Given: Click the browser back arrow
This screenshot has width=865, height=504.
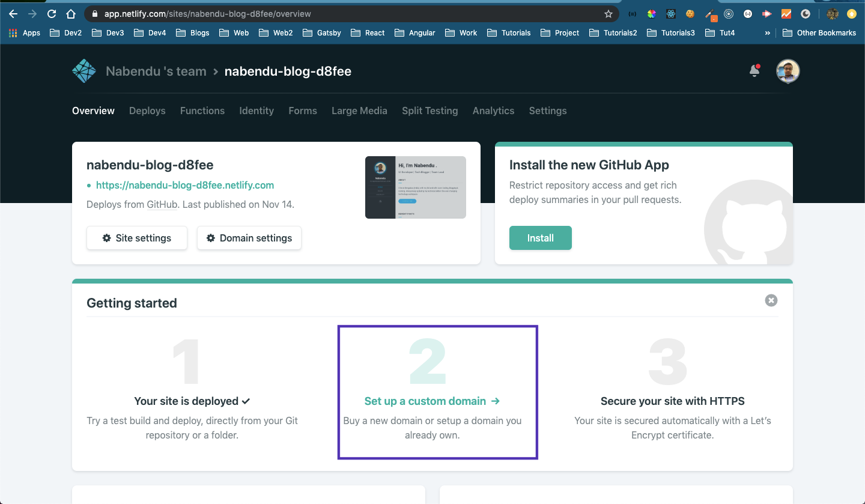Looking at the screenshot, I should coord(13,14).
